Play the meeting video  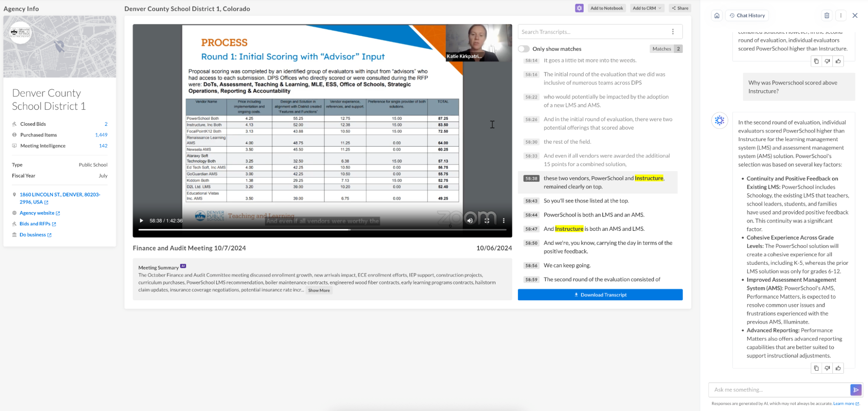141,220
